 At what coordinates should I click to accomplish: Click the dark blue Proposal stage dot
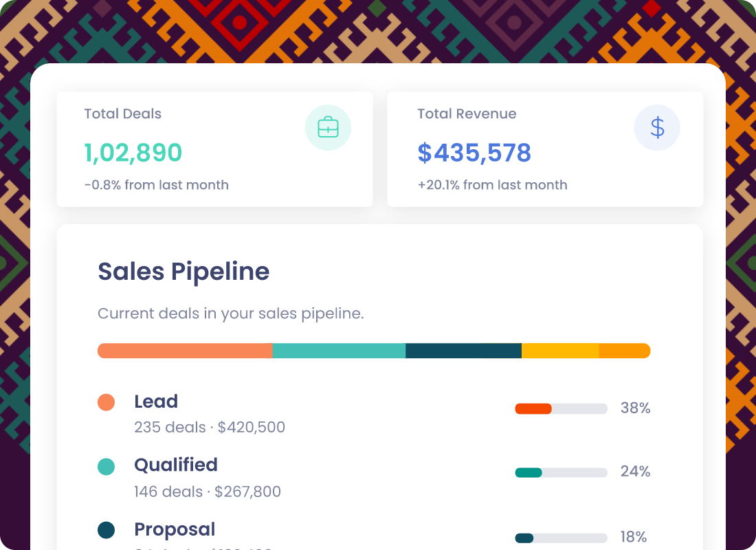pyautogui.click(x=106, y=530)
